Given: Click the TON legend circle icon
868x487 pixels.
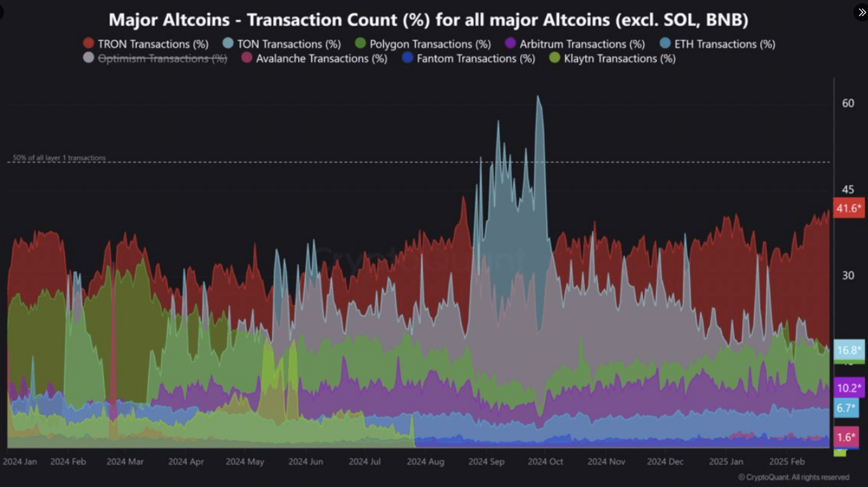Looking at the screenshot, I should coord(228,43).
